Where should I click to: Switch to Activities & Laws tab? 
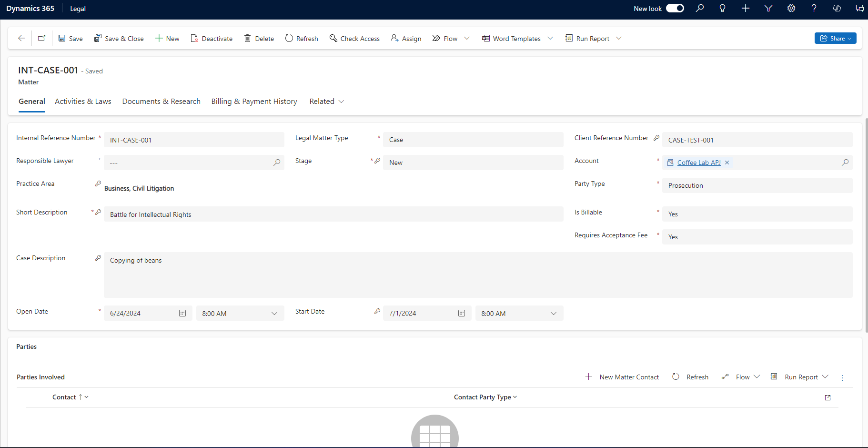[x=83, y=102]
